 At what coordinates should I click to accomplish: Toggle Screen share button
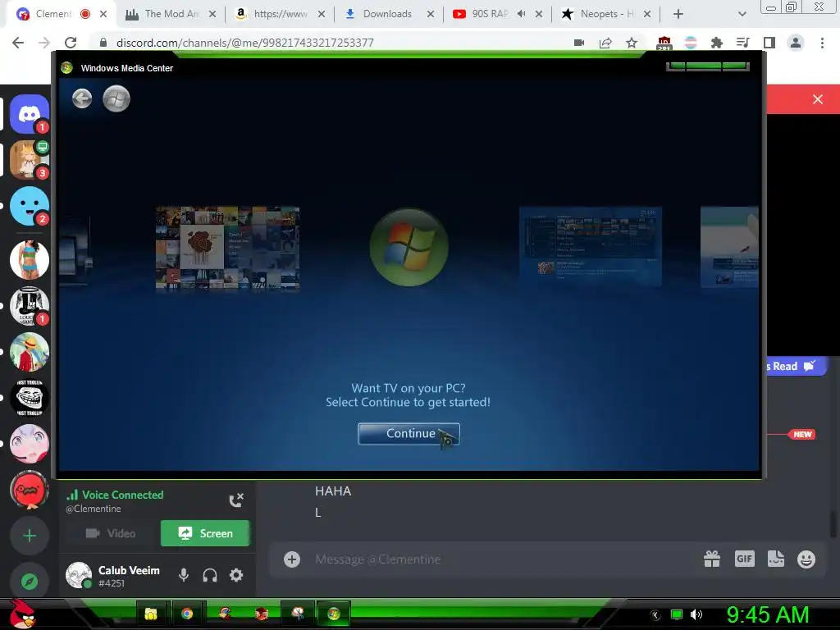[205, 533]
